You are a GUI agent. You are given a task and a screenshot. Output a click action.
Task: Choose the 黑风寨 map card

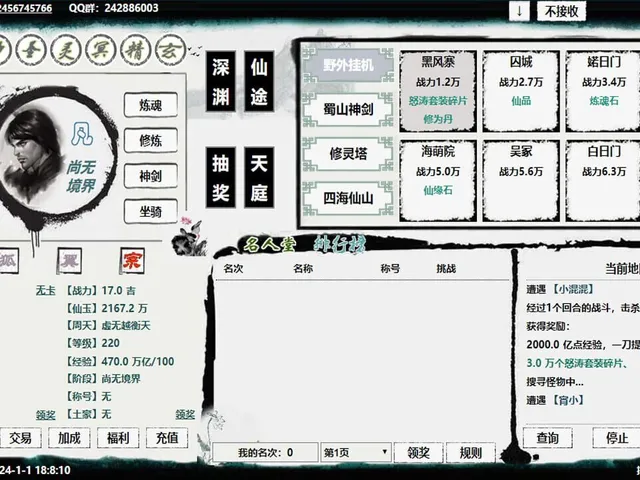click(x=438, y=91)
